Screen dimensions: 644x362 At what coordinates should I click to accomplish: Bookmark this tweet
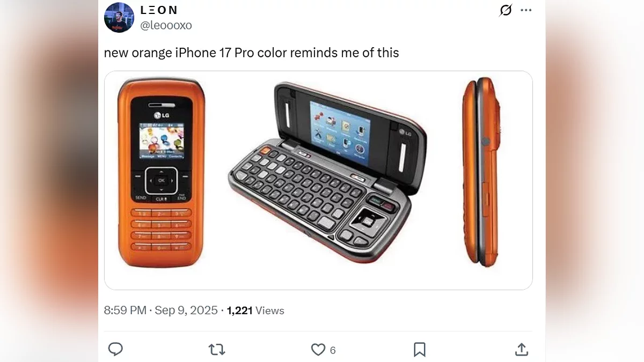420,350
